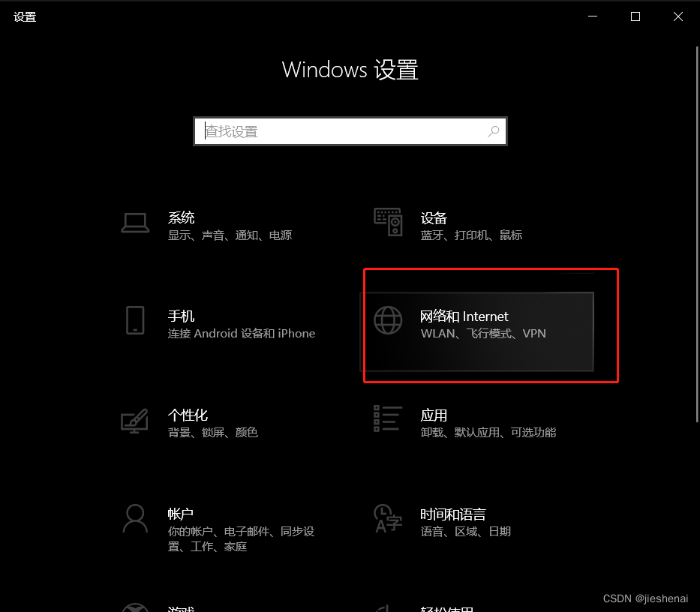The height and width of the screenshot is (612, 700).
Task: Open 系统 settings category
Action: point(182,217)
